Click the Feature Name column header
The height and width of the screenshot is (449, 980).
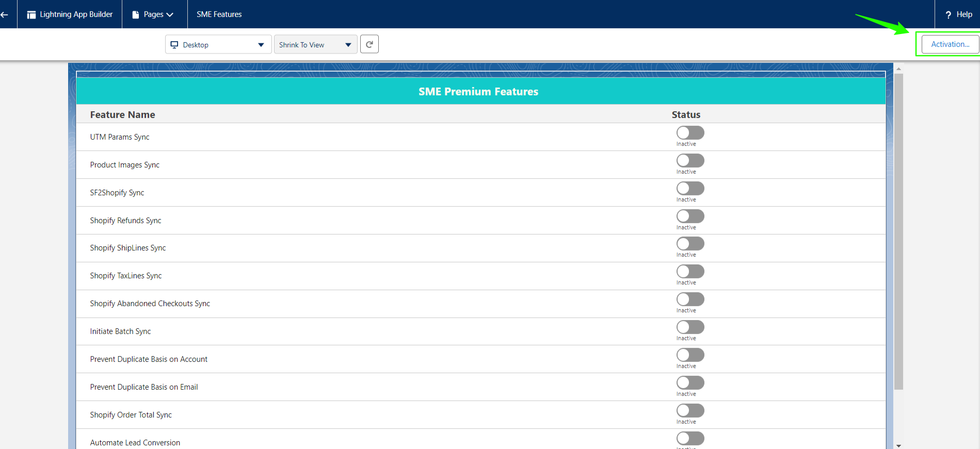pos(123,115)
